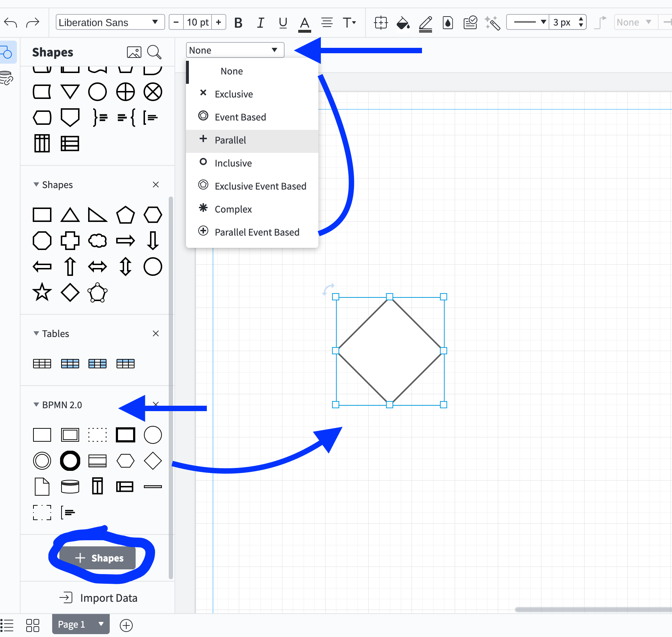
Task: Close the Shapes library section
Action: pyautogui.click(x=156, y=185)
